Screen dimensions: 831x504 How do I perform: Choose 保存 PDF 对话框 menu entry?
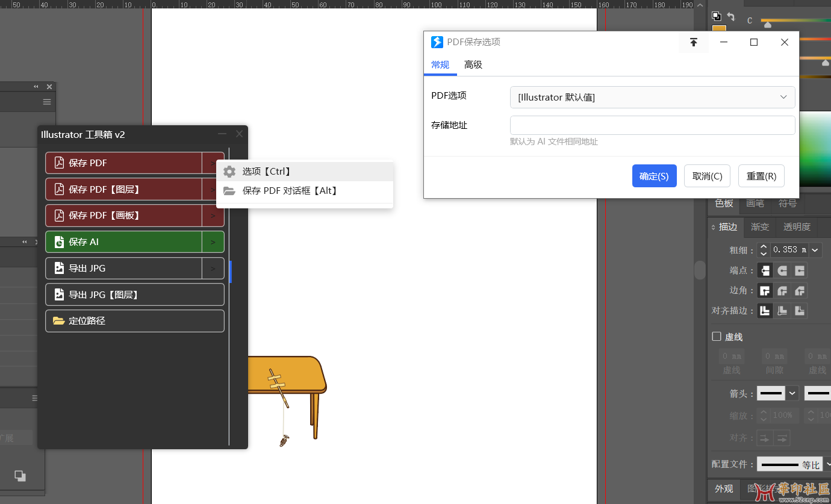point(290,191)
